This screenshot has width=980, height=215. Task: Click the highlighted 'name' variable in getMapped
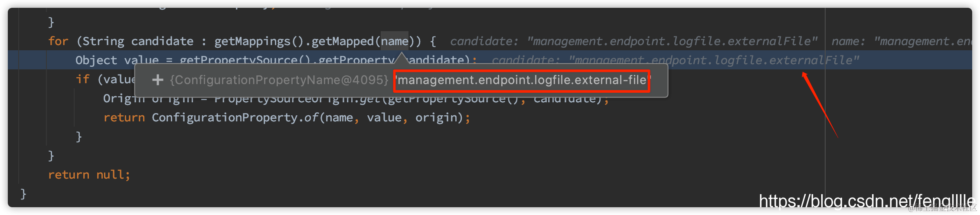(x=395, y=41)
